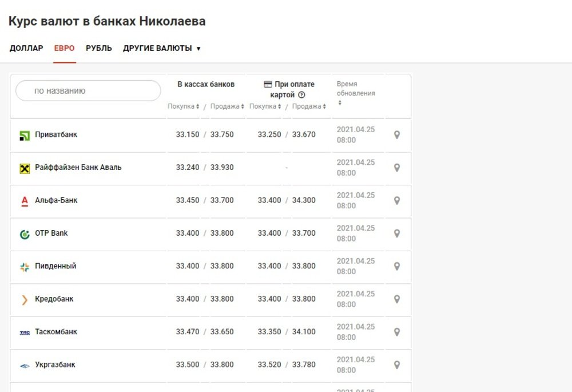The height and width of the screenshot is (392, 572).
Task: Open OTP Bank link
Action: (x=51, y=233)
